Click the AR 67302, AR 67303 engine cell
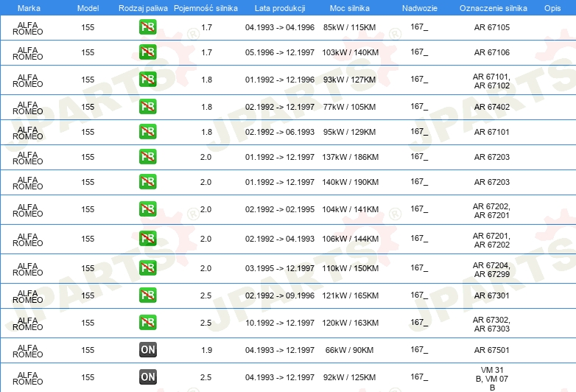Viewport: 576px width, 392px height. pyautogui.click(x=491, y=324)
